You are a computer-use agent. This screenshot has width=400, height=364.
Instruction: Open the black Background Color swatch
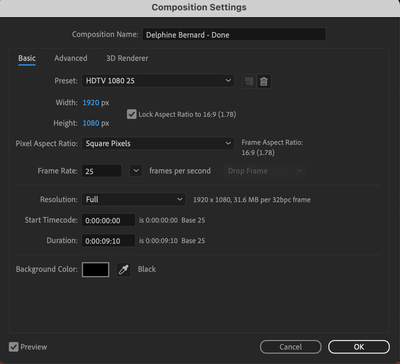[x=95, y=269]
